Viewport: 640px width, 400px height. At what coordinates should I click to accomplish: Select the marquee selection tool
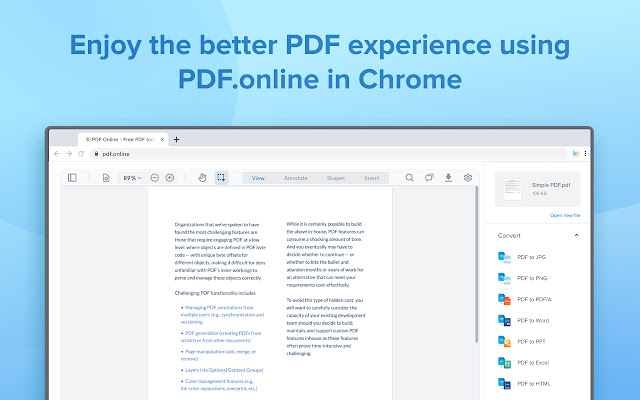[x=221, y=178]
